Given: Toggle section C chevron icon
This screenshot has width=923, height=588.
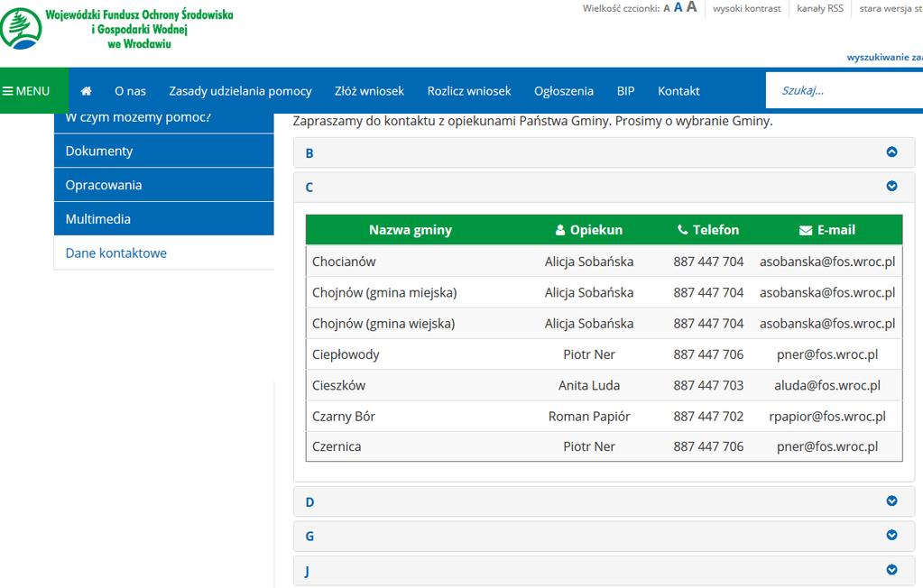Looking at the screenshot, I should coord(891,186).
